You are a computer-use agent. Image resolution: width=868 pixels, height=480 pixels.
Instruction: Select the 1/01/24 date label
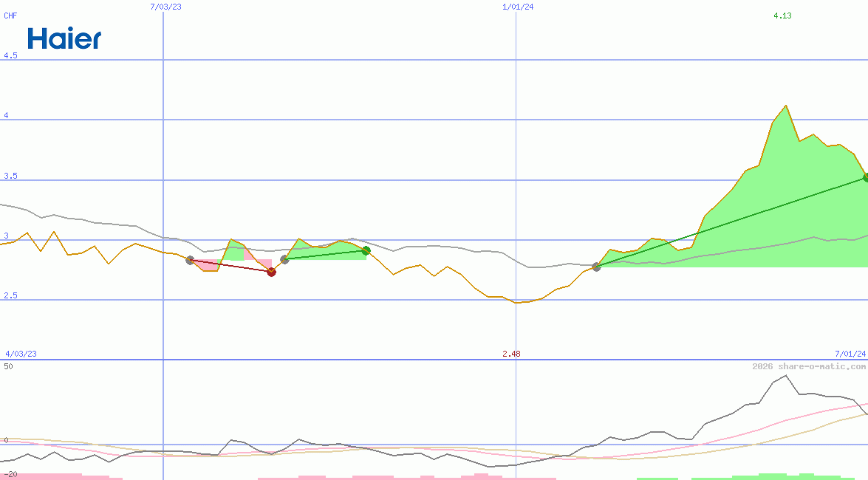(x=518, y=7)
